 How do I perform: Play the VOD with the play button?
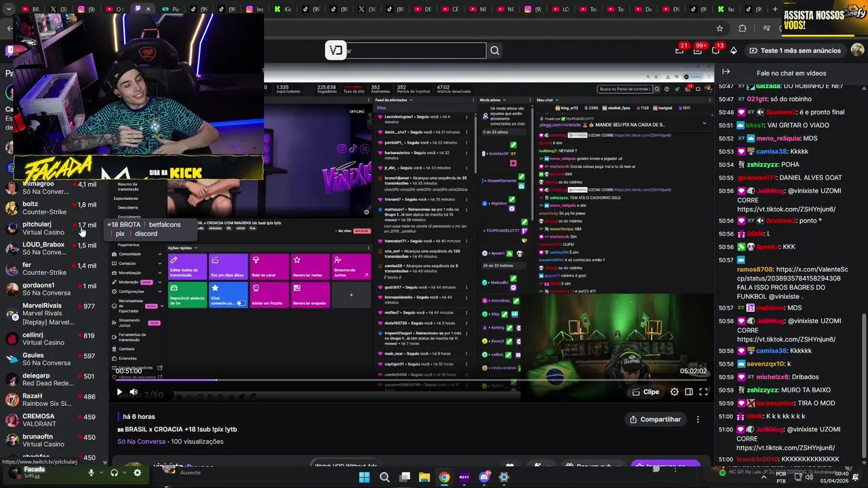click(x=119, y=392)
